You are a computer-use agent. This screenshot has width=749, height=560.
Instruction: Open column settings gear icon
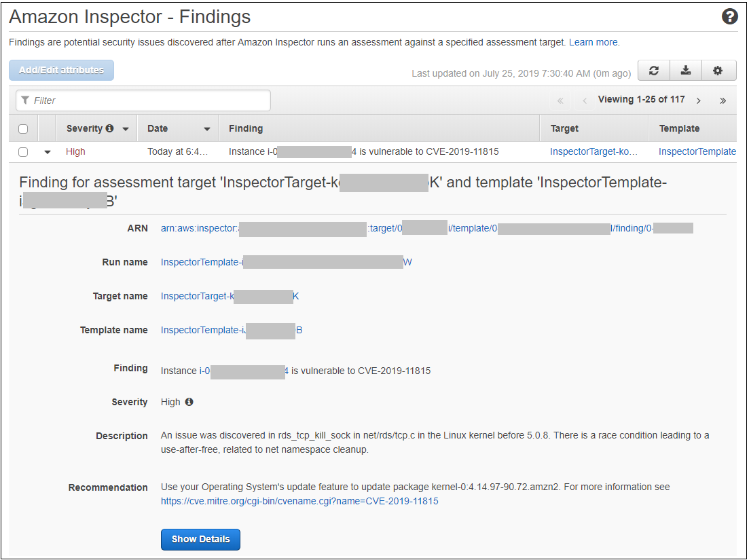point(718,71)
